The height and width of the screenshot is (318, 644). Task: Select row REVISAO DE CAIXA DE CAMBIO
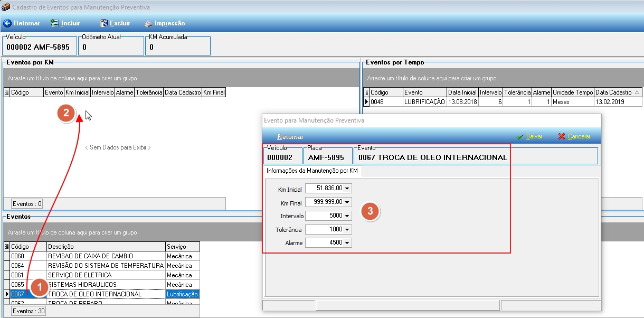[102, 256]
